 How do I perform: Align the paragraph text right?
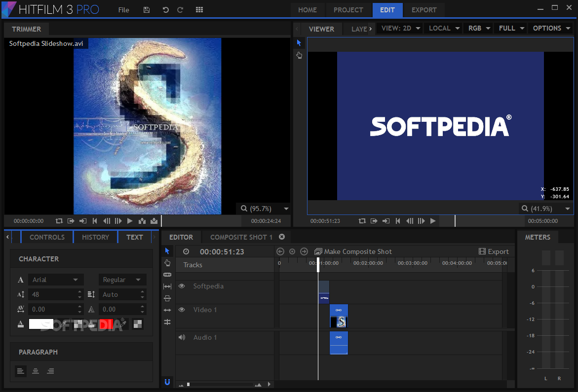point(50,371)
